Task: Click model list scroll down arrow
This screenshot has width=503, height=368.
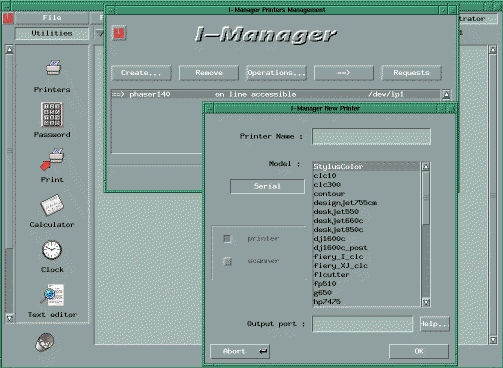Action: click(x=426, y=302)
